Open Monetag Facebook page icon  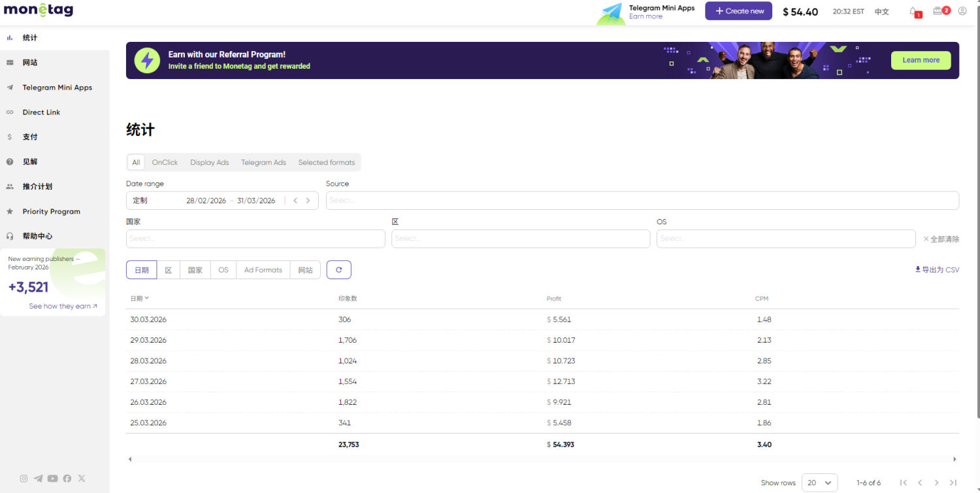click(x=67, y=479)
